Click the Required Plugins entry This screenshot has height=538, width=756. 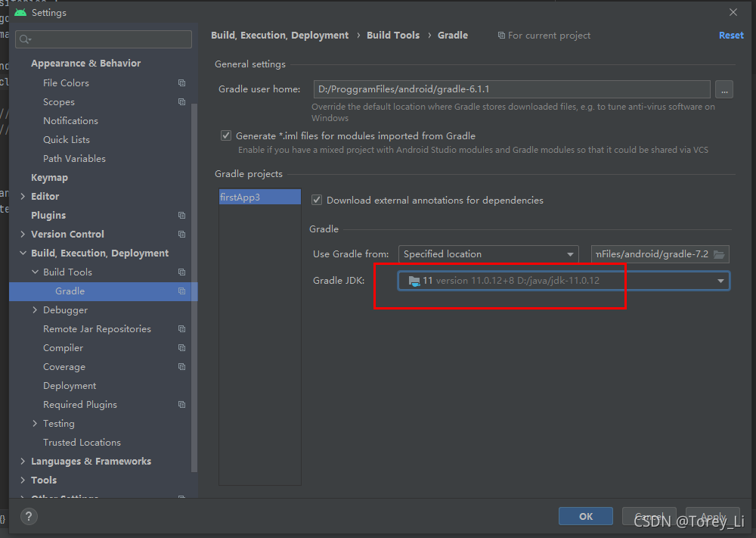pyautogui.click(x=80, y=404)
